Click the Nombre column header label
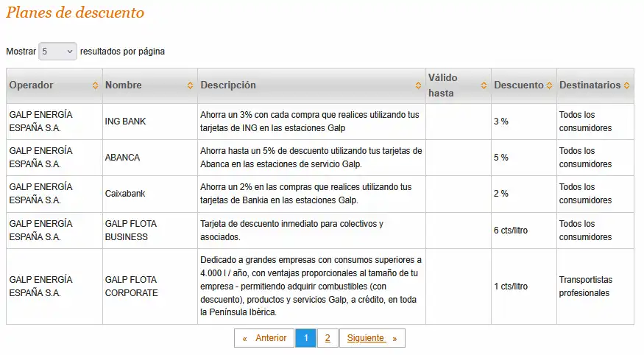 123,85
